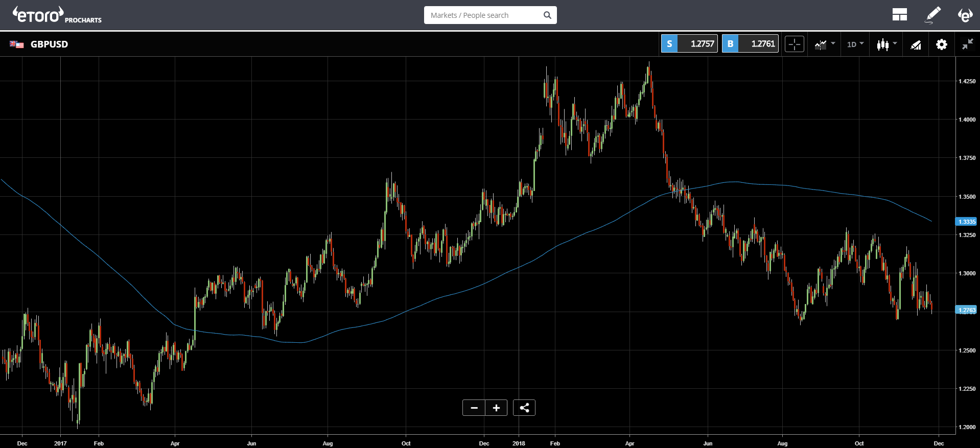
Task: Share the chart with share icon
Action: tap(524, 408)
